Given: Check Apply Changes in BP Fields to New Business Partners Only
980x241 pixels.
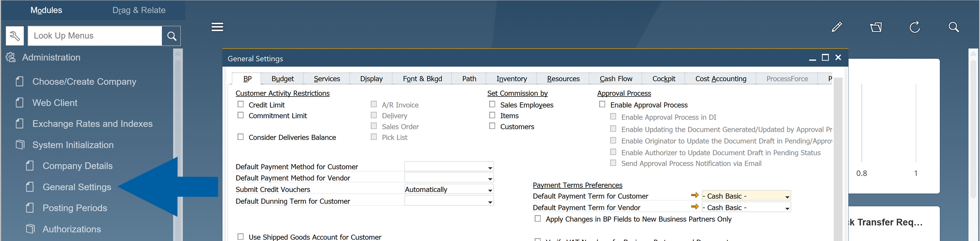Looking at the screenshot, I should (538, 219).
